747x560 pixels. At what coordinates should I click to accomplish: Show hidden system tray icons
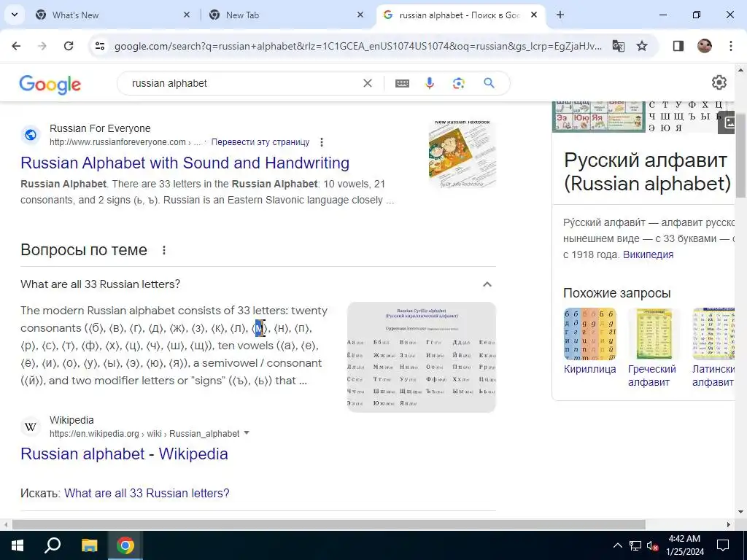click(x=617, y=545)
